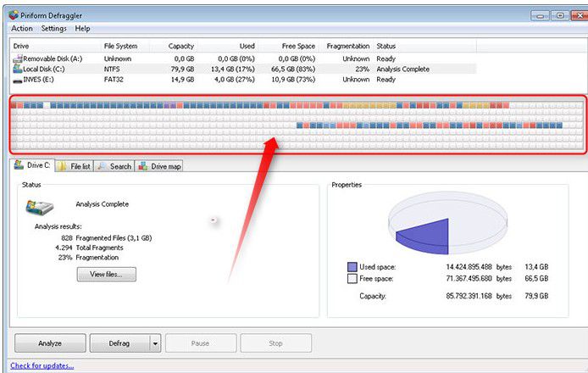Viewport: 588px width, 373px height.
Task: Click the Analyze button
Action: [x=50, y=343]
